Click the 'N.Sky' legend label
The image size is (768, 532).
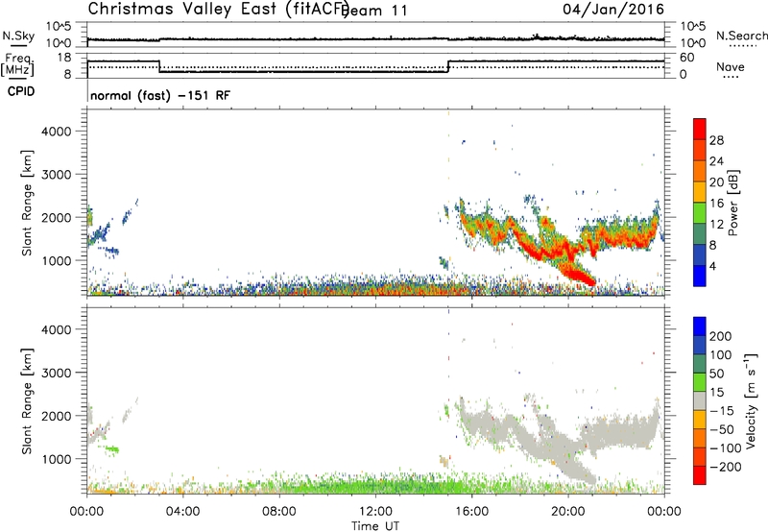tap(18, 36)
